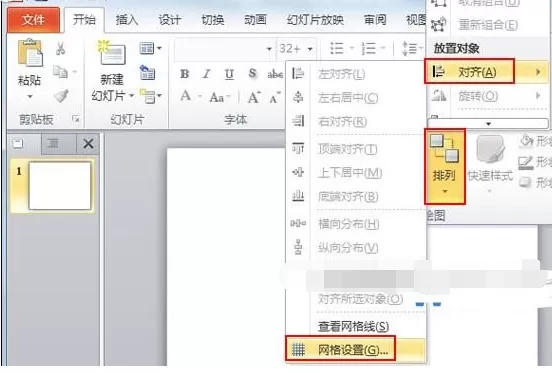Open the 审阅 (Review) tab
The height and width of the screenshot is (373, 552).
[x=375, y=20]
